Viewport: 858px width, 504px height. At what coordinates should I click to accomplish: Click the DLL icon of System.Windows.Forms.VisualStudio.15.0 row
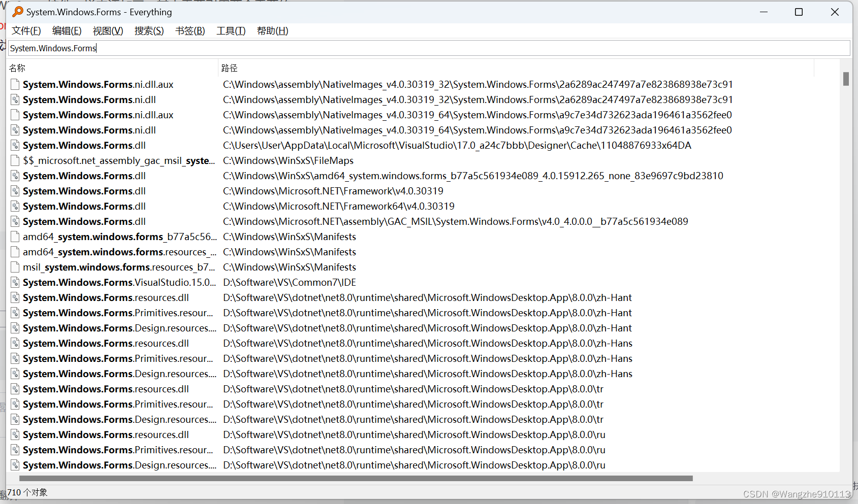tap(15, 282)
